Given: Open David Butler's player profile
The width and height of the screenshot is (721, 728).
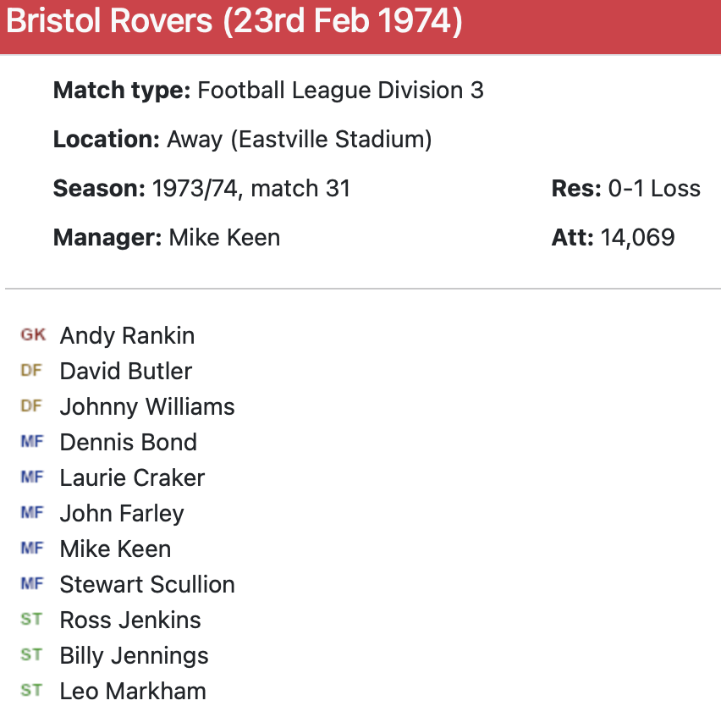Looking at the screenshot, I should 126,371.
